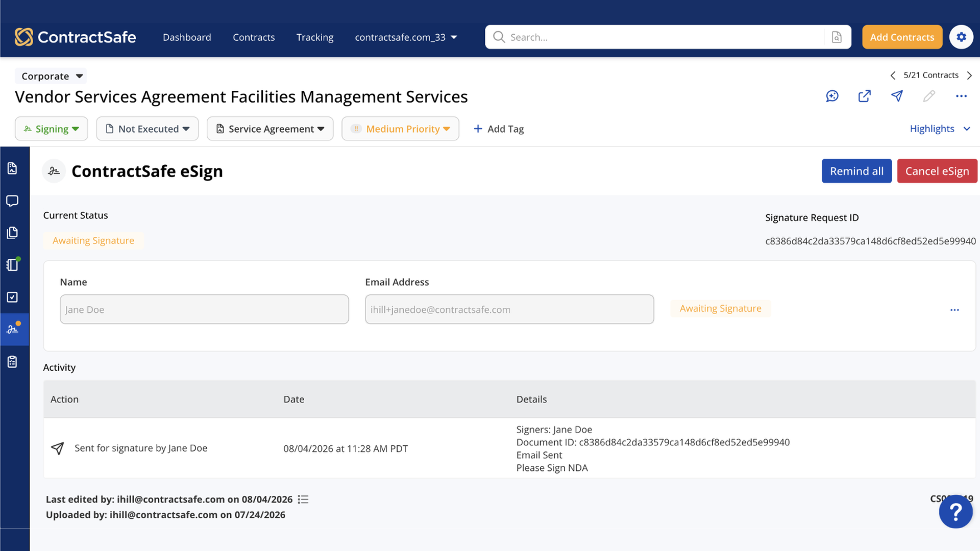Open the Service Agreement type dropdown
The image size is (980, 551).
(x=270, y=129)
